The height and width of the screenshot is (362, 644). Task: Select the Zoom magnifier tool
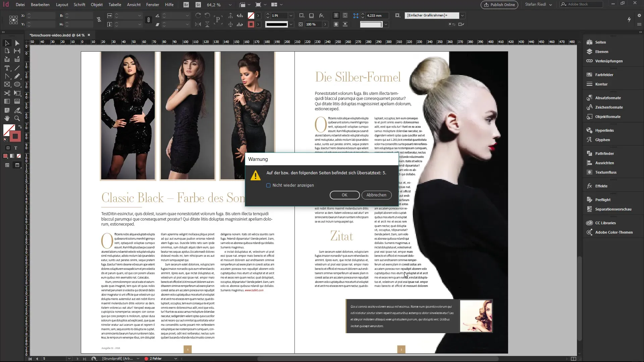click(17, 118)
